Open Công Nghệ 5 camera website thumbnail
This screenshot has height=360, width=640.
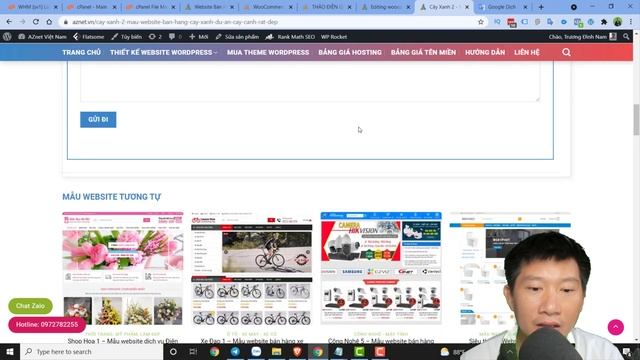pyautogui.click(x=381, y=269)
